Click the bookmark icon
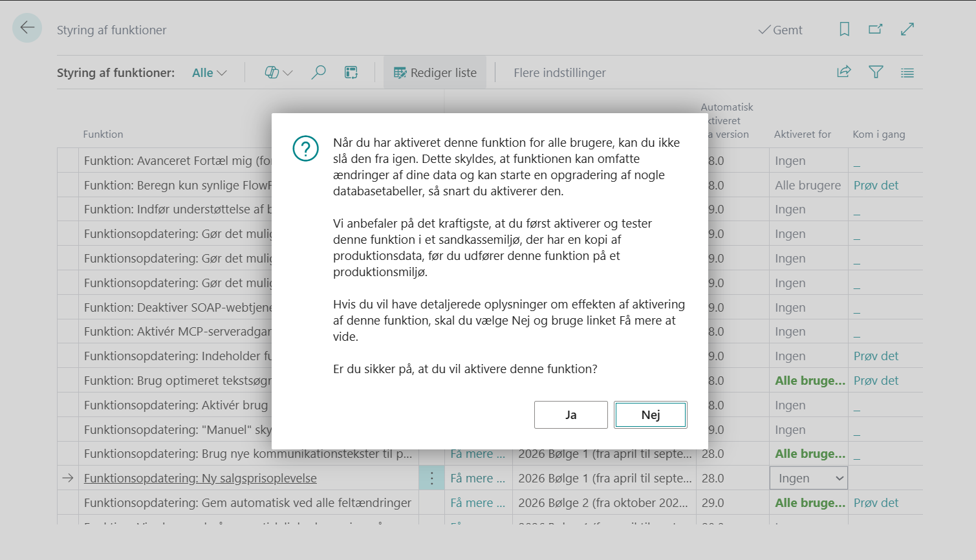The image size is (976, 560). coord(844,29)
